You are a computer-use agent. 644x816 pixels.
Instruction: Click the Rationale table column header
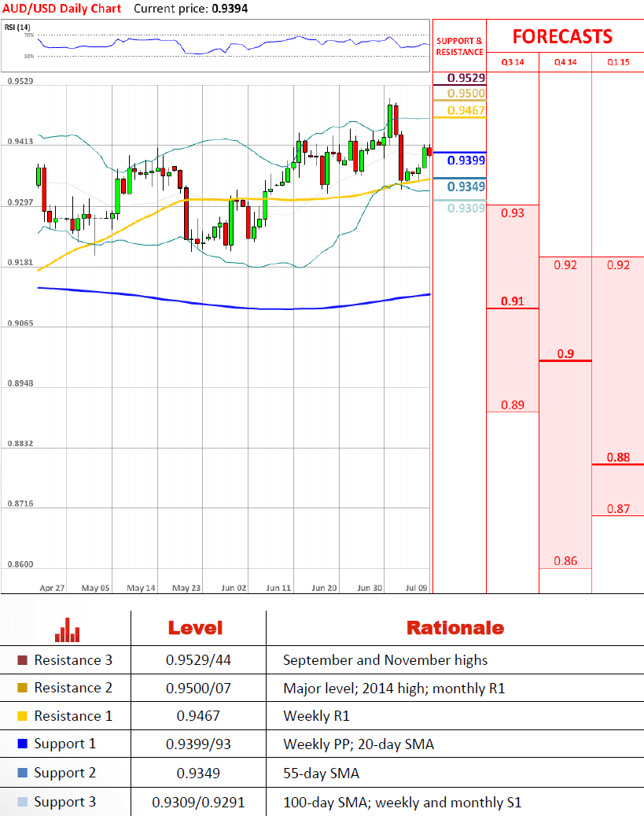(x=454, y=628)
